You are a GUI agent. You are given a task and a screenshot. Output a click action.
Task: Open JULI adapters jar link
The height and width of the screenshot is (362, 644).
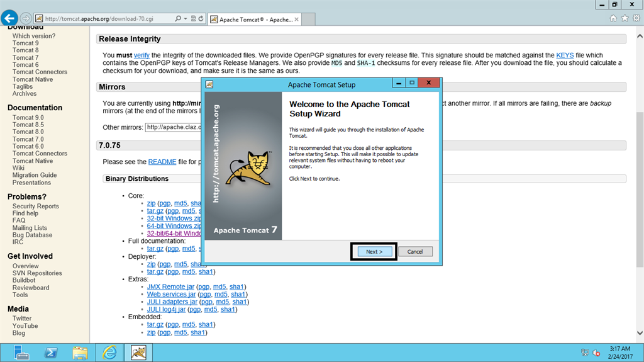point(172,302)
